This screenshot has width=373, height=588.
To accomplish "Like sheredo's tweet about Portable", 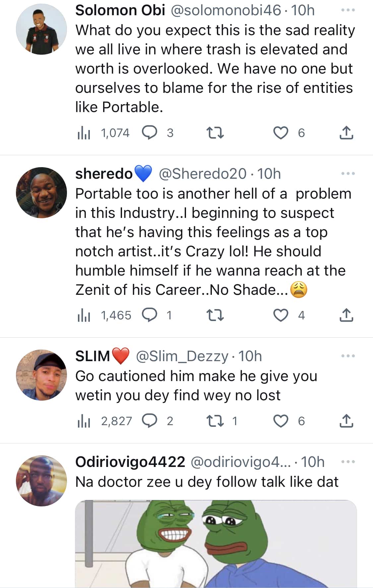I will point(280,315).
